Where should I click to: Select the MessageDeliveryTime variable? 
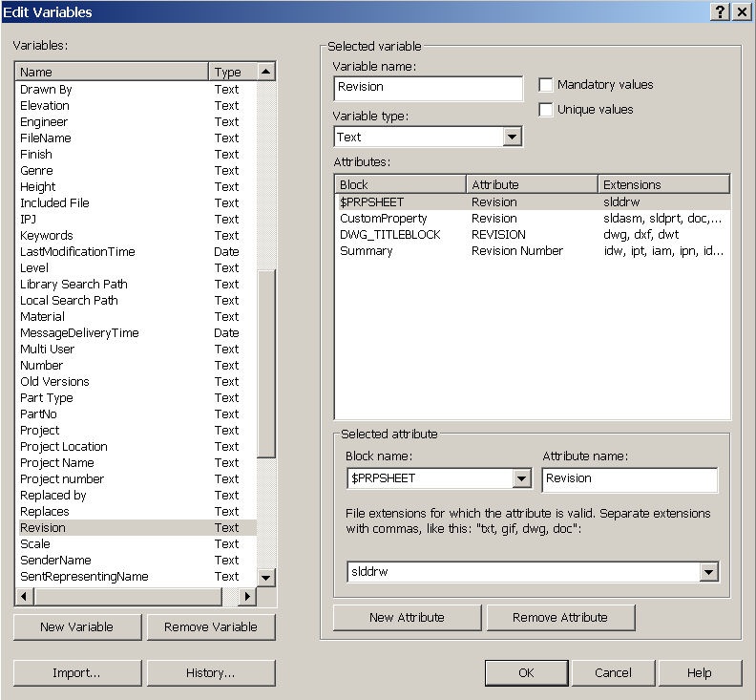136,333
